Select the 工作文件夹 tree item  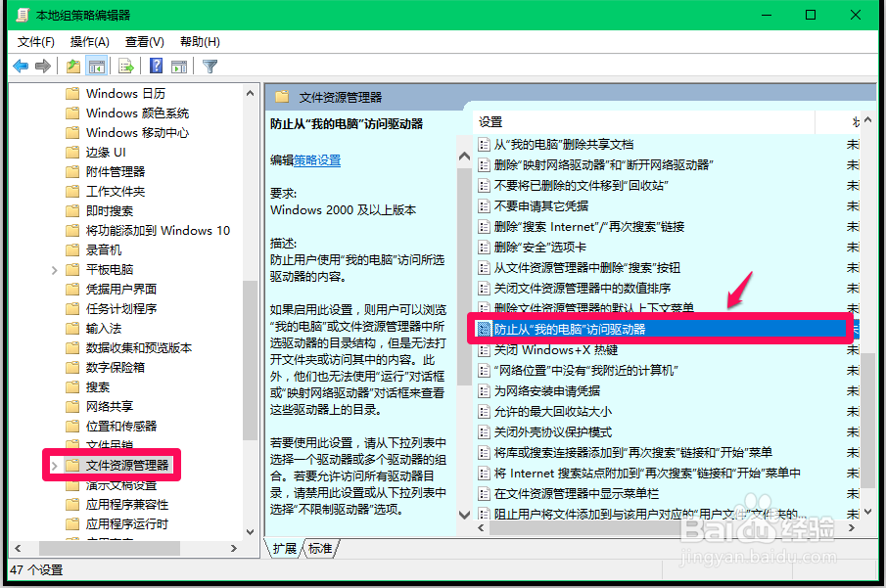click(116, 191)
